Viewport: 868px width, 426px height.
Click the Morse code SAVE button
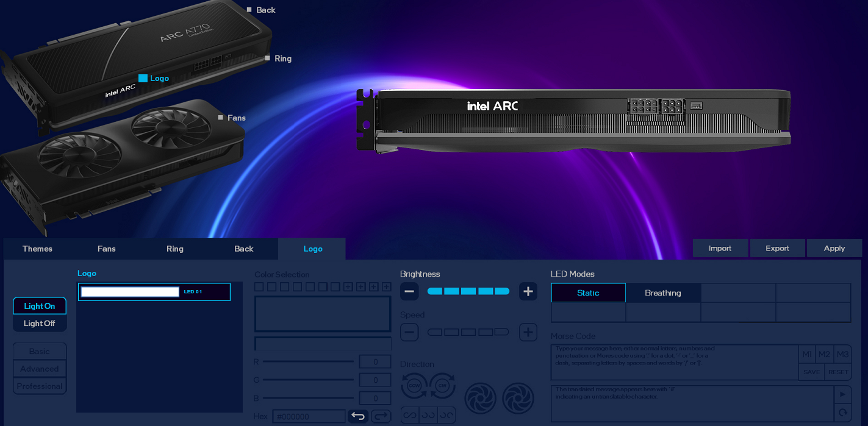tap(811, 372)
